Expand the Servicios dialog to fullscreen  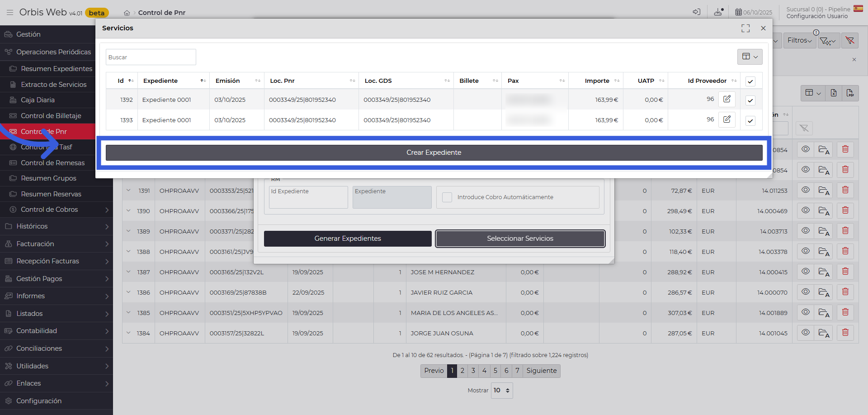[745, 29]
